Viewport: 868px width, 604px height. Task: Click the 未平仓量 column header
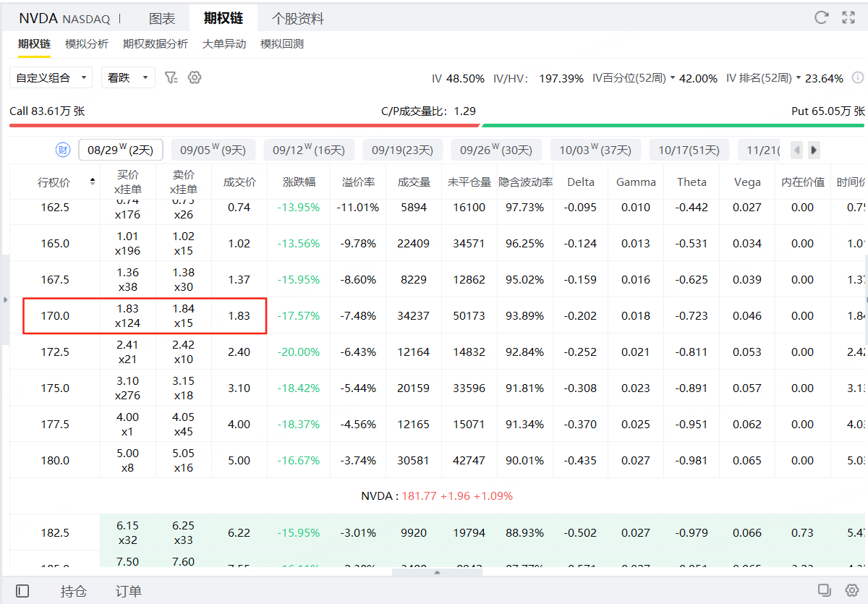[469, 182]
